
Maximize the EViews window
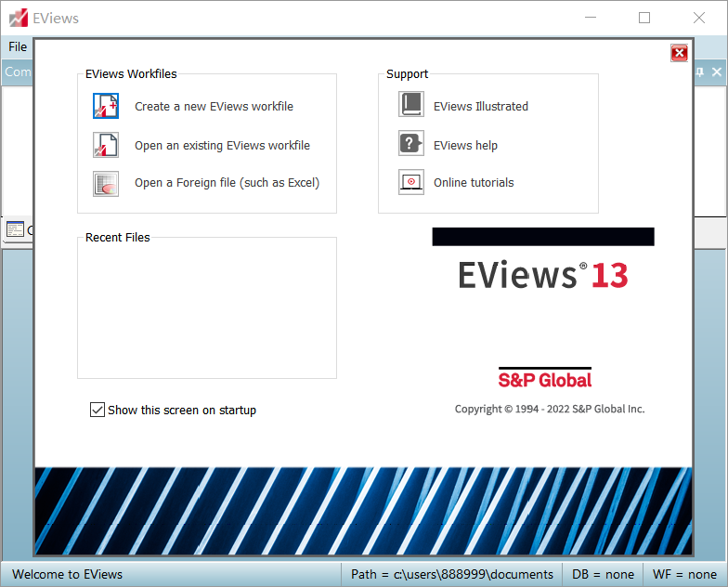[644, 18]
